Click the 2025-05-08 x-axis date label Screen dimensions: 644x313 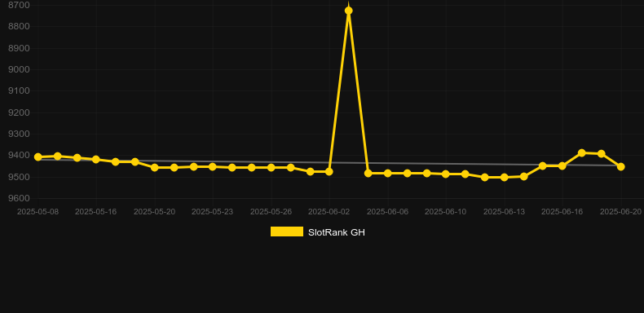pos(37,212)
